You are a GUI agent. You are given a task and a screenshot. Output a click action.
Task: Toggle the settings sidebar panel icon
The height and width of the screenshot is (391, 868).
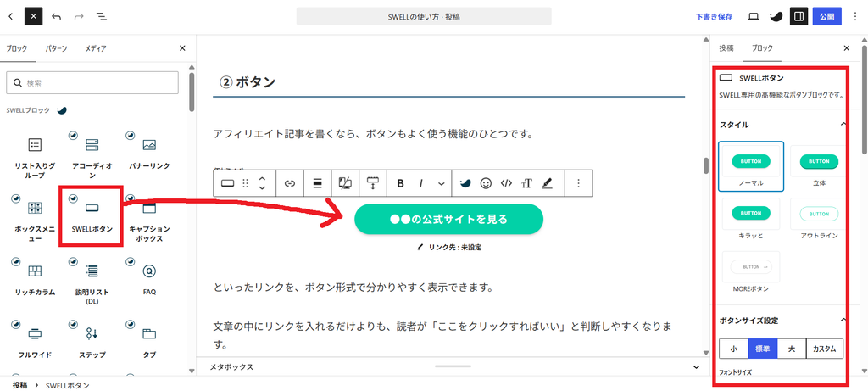[798, 17]
